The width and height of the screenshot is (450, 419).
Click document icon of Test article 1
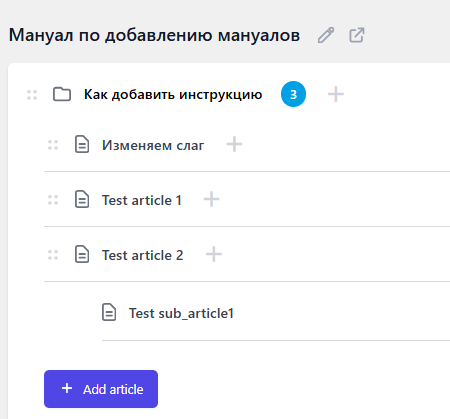pos(82,199)
